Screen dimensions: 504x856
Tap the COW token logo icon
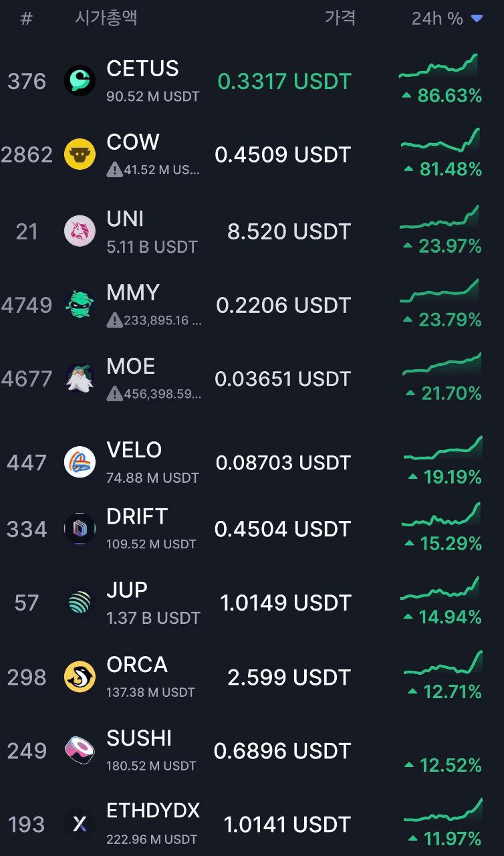tap(80, 154)
